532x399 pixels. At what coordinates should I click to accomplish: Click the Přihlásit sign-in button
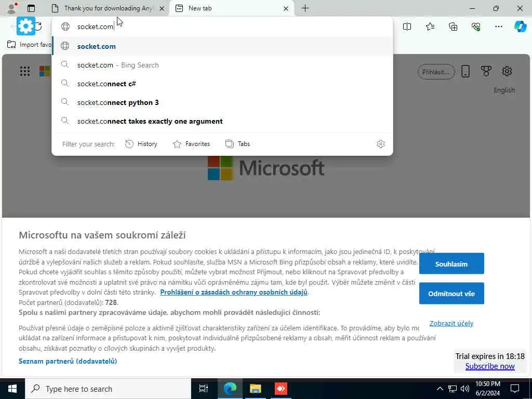point(436,72)
